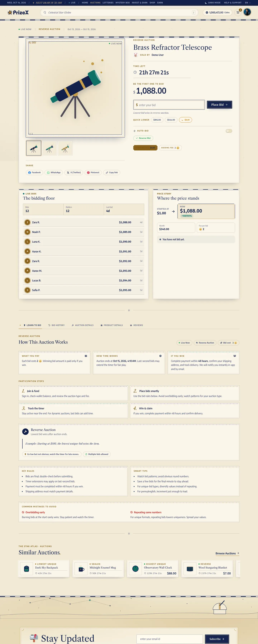Select the third telescope thumbnail

point(65,148)
